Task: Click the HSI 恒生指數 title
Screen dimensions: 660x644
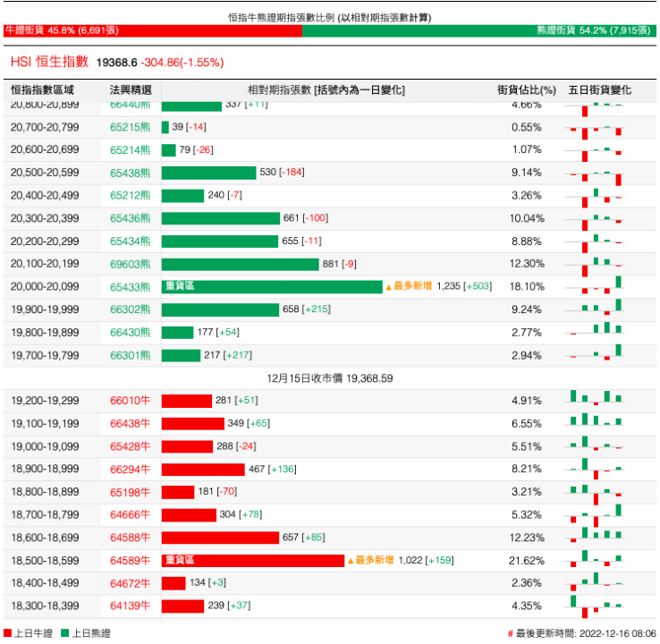Action: [50, 62]
